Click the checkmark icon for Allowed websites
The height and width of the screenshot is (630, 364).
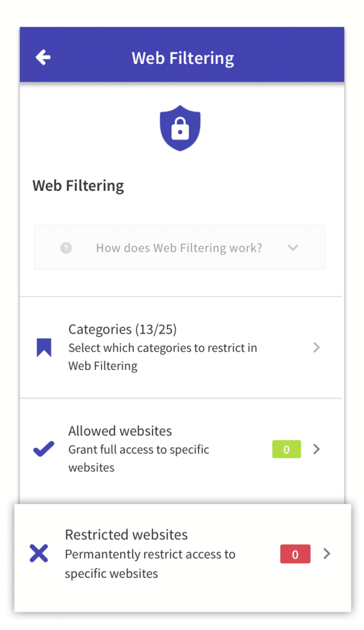(42, 449)
